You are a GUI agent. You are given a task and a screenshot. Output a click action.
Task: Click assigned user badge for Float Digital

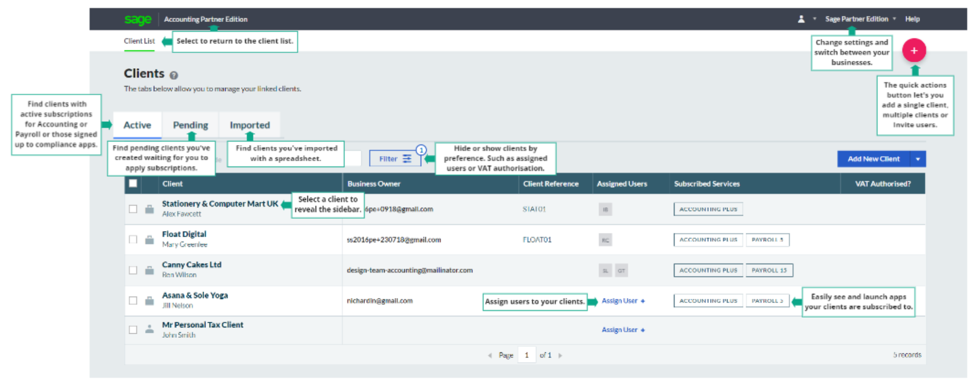(x=605, y=240)
